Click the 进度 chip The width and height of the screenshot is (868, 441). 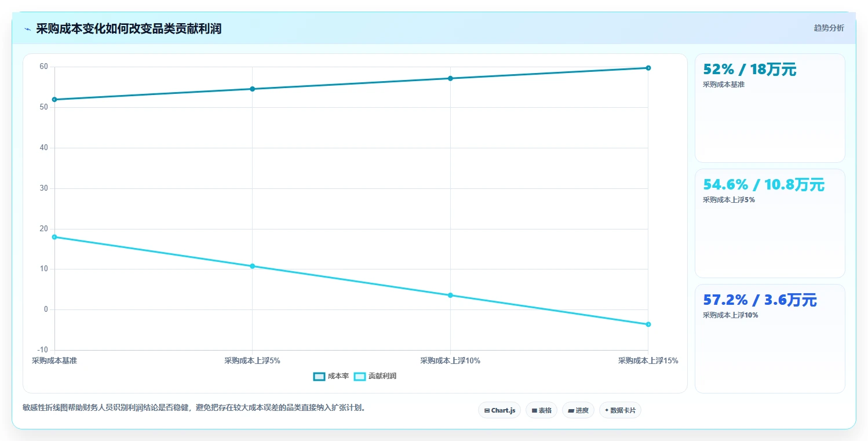pyautogui.click(x=578, y=410)
